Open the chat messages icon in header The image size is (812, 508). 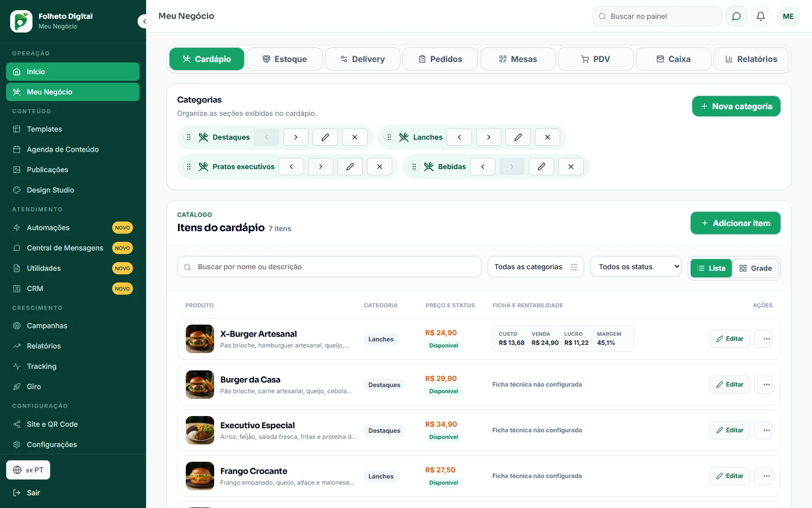pos(736,16)
